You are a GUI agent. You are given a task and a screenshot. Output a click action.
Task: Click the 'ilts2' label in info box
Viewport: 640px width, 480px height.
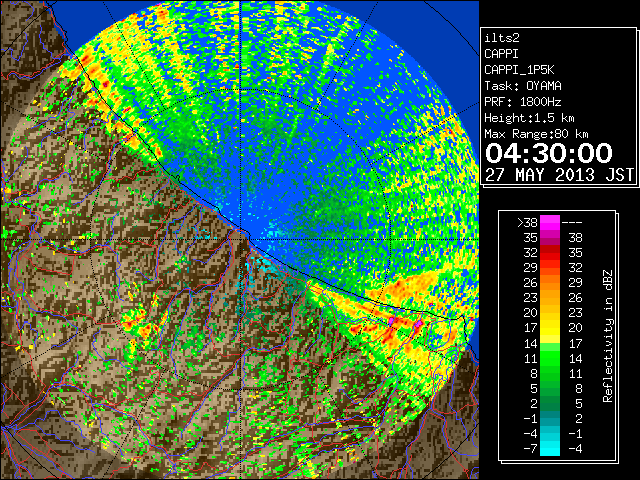(x=502, y=38)
